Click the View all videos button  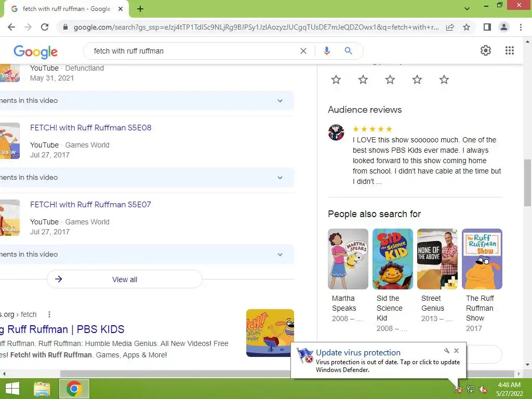point(125,279)
